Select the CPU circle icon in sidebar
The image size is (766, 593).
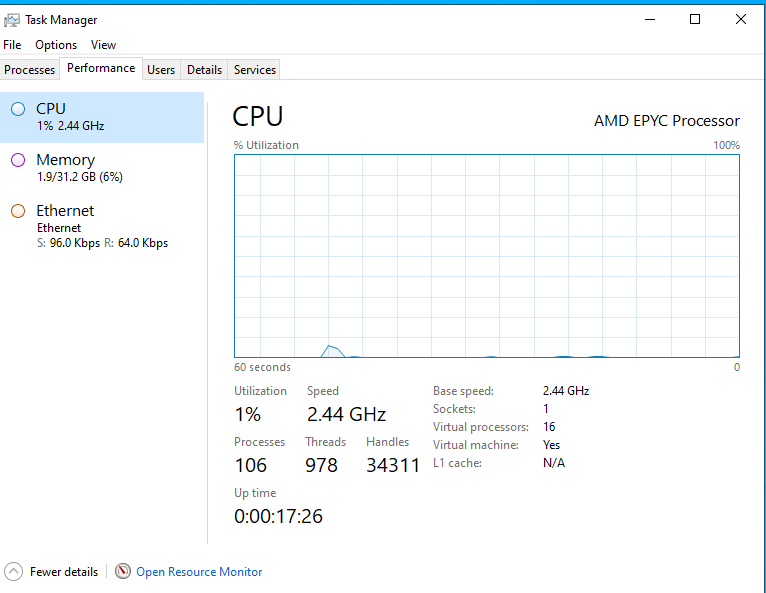click(18, 109)
